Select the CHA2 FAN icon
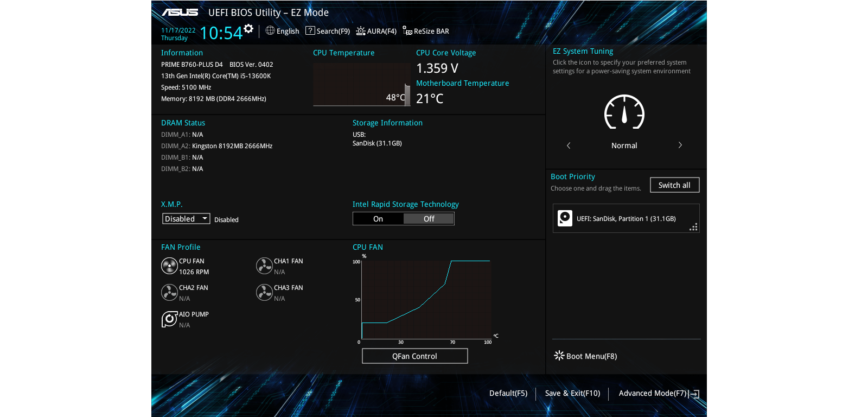This screenshot has width=868, height=417. pos(169,293)
